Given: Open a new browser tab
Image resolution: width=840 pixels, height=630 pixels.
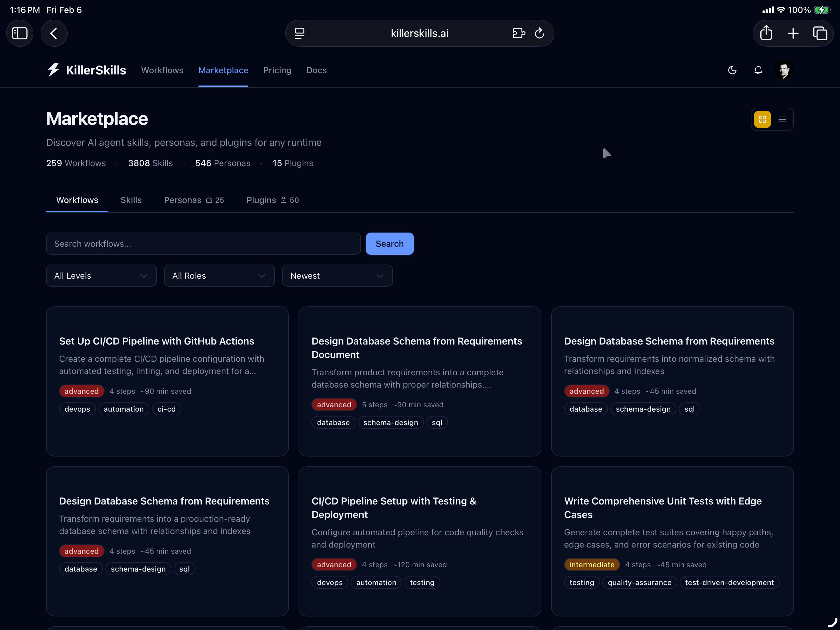Looking at the screenshot, I should point(793,33).
